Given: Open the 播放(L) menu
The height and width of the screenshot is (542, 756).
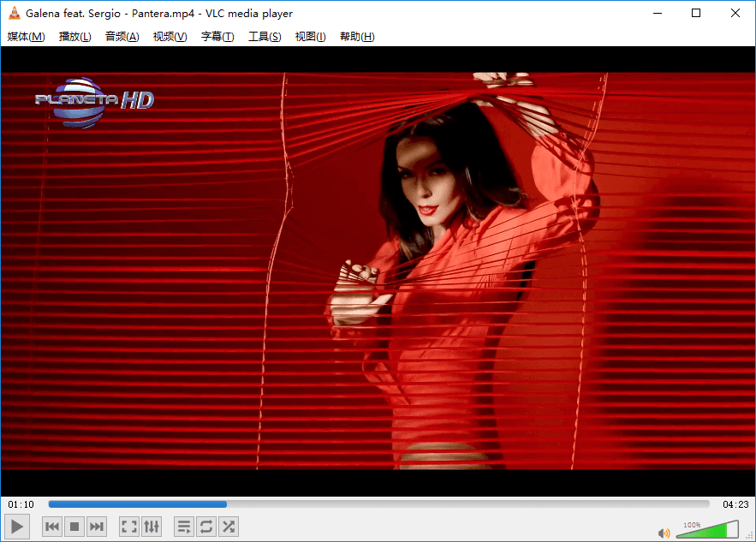Looking at the screenshot, I should point(74,37).
